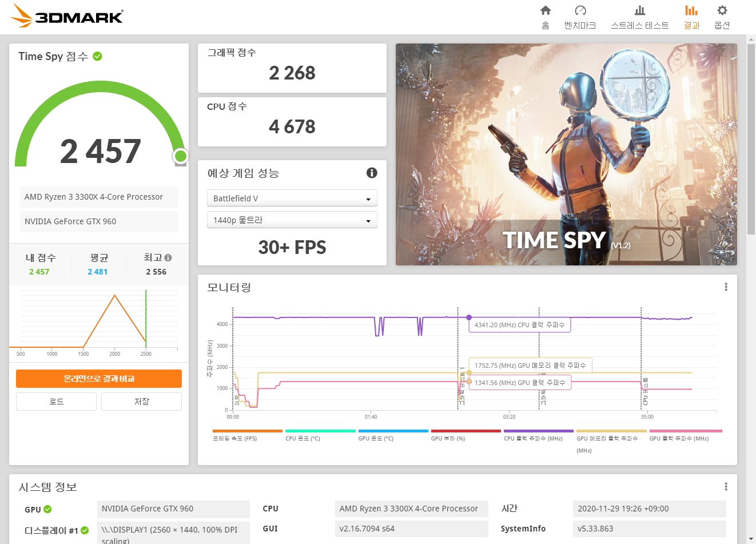Click the info icon in 예상 게임 성능

(x=372, y=173)
